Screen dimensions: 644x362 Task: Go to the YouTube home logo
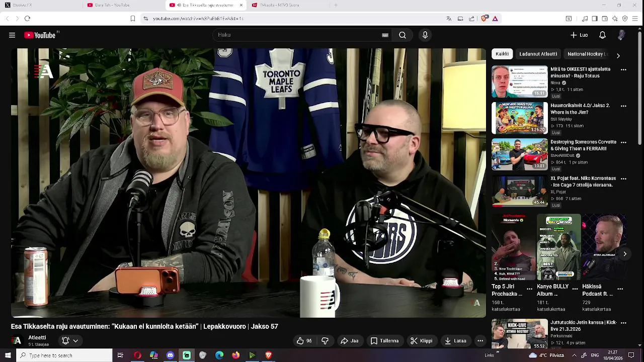pos(40,35)
